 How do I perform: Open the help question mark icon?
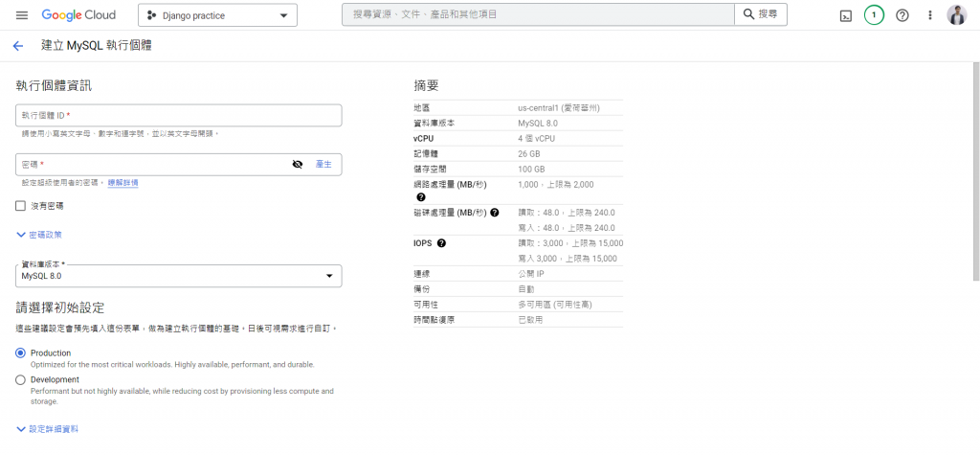pyautogui.click(x=902, y=15)
